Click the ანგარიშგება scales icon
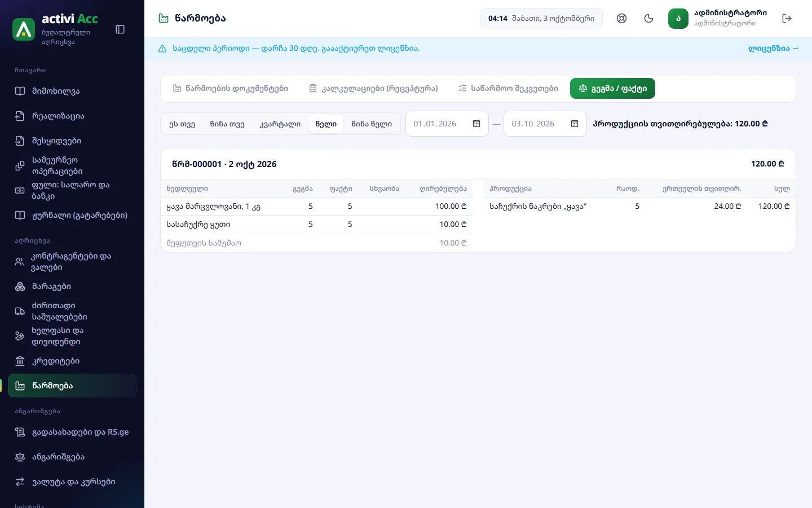Viewport: 812px width, 508px height. tap(20, 457)
